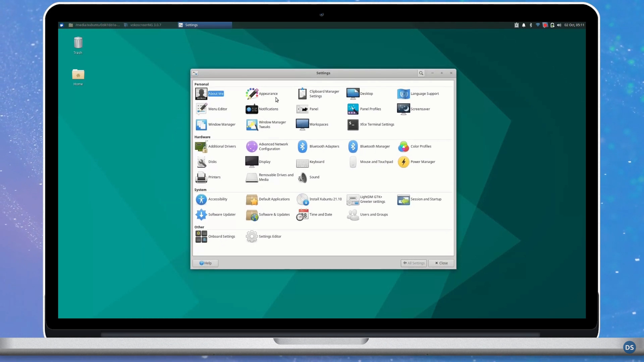The width and height of the screenshot is (644, 362).
Task: Open the Whisker applications menu
Action: point(62,25)
